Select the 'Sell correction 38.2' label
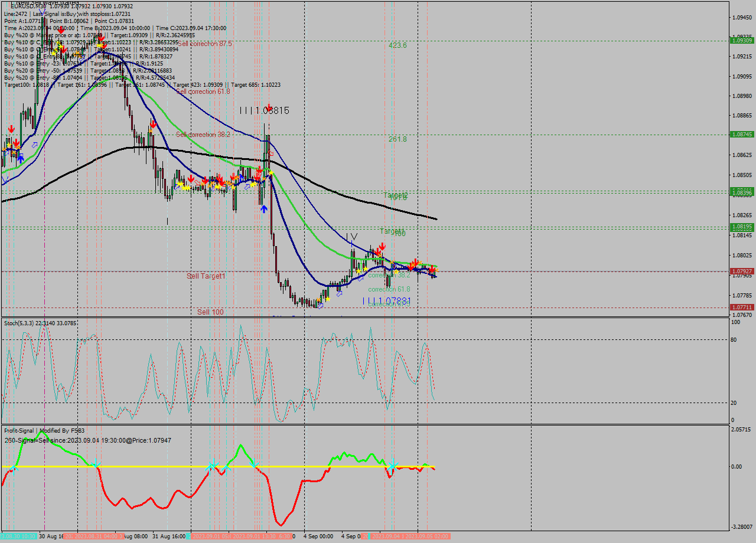756x543 pixels. coord(203,135)
